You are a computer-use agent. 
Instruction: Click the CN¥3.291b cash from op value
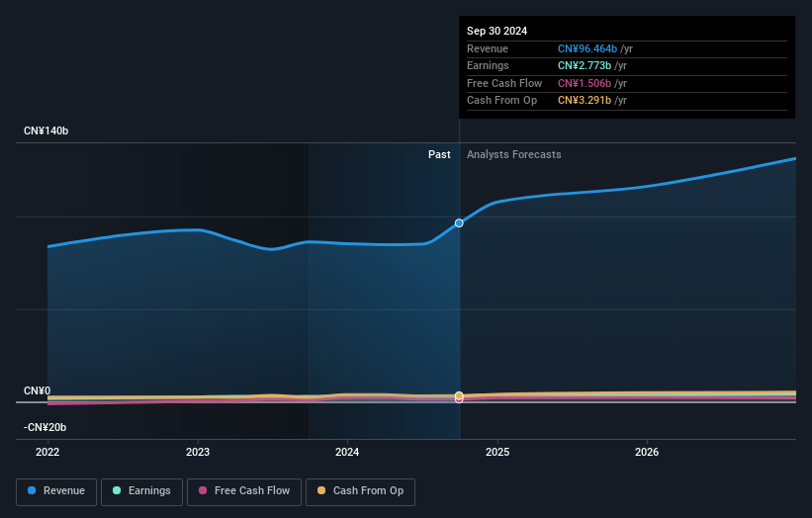(585, 101)
